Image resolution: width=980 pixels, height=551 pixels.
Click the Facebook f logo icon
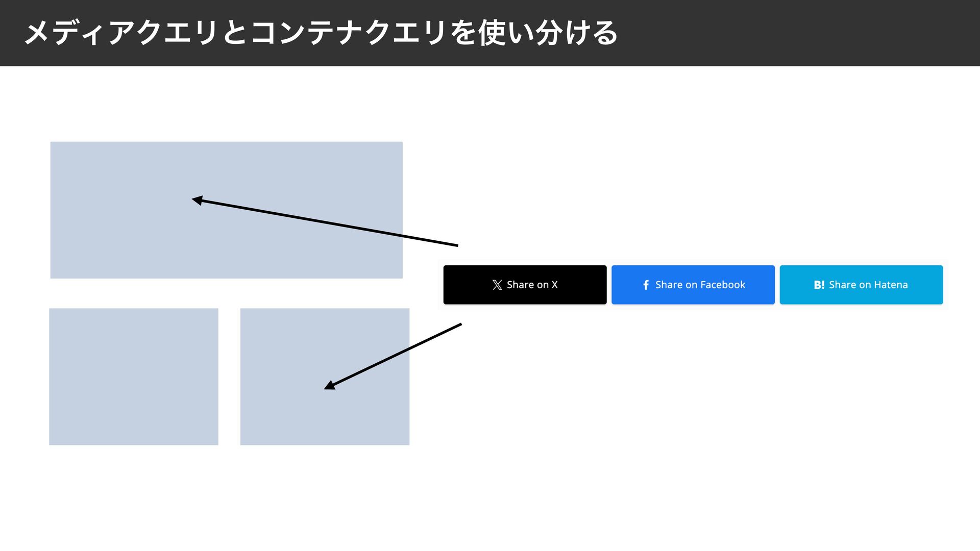646,285
